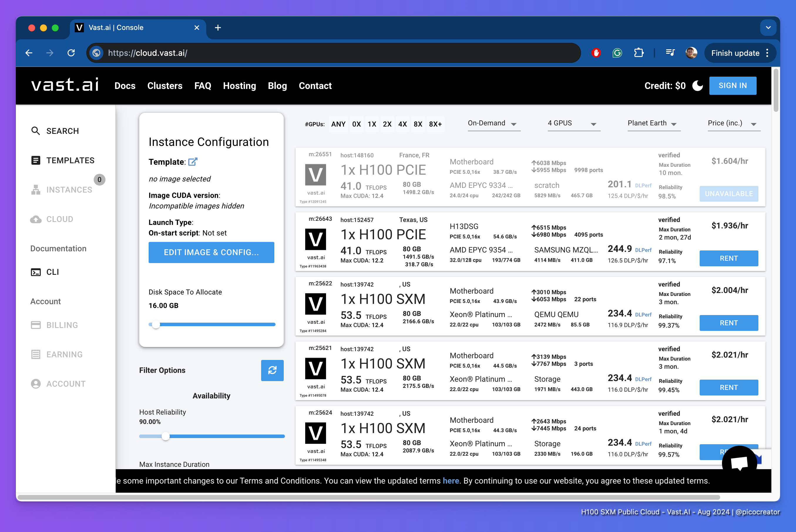Click the Host Reliability slider handle
Screen dimensions: 796x532
click(166, 436)
